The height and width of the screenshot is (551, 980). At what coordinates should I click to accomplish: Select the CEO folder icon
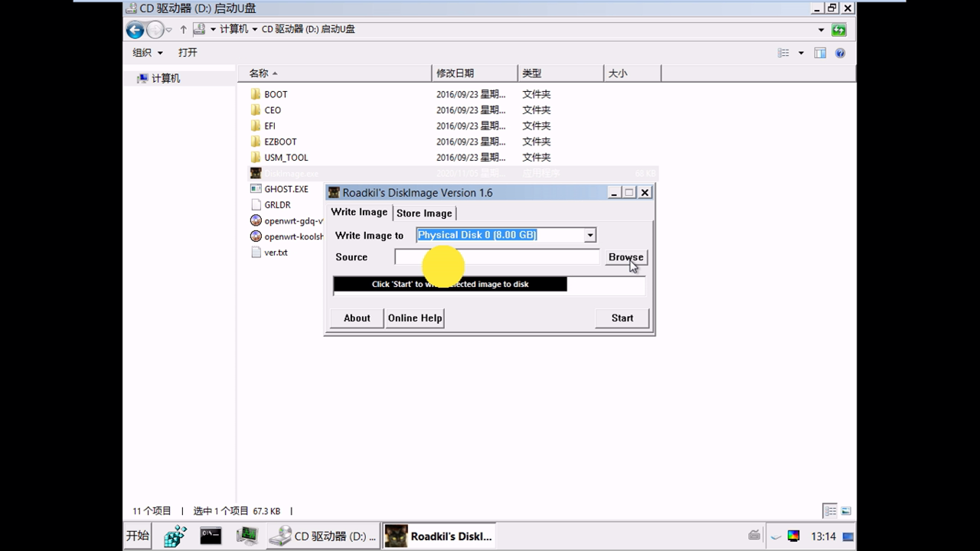[256, 110]
